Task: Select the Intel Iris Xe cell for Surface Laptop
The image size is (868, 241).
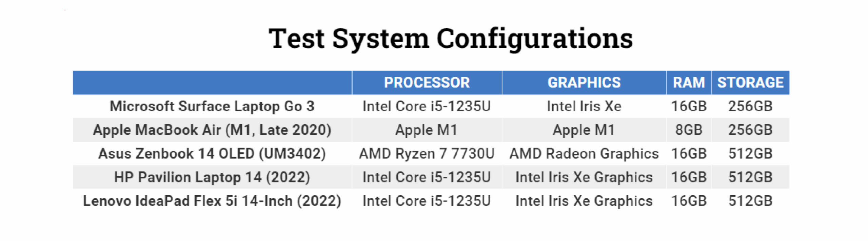Action: point(584,106)
